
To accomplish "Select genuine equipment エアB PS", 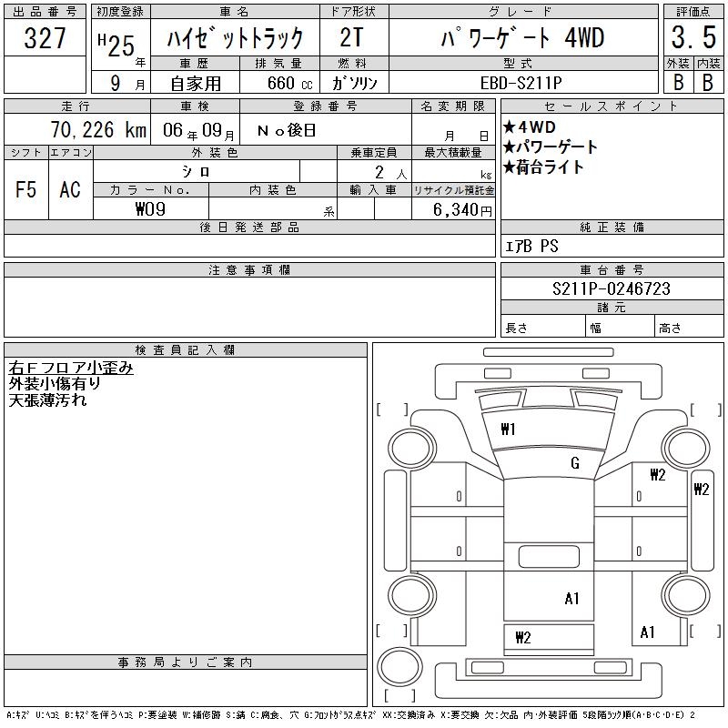I will (x=531, y=246).
